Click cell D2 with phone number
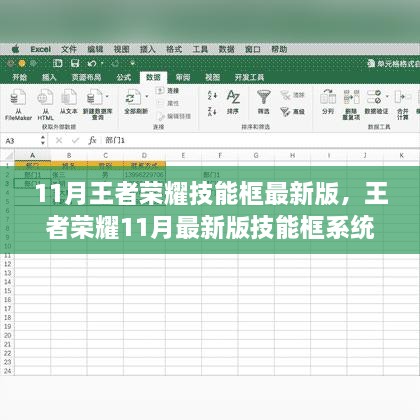420x420 pixels. pos(144,175)
